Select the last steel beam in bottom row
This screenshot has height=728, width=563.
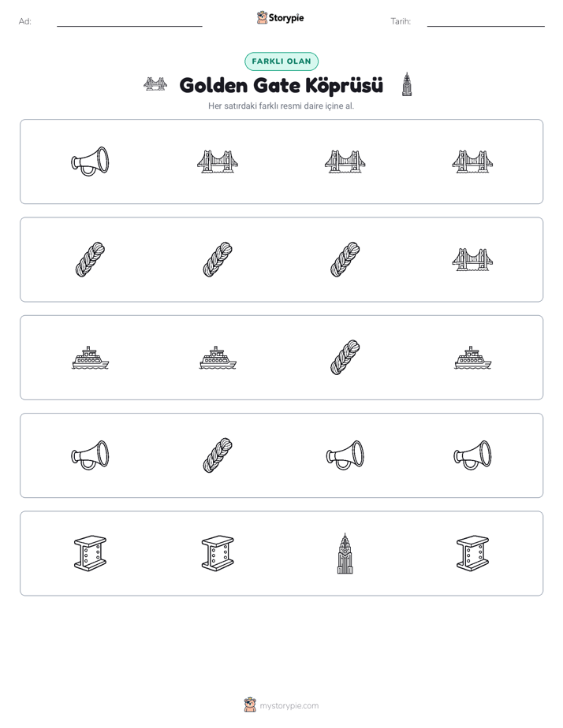472,553
